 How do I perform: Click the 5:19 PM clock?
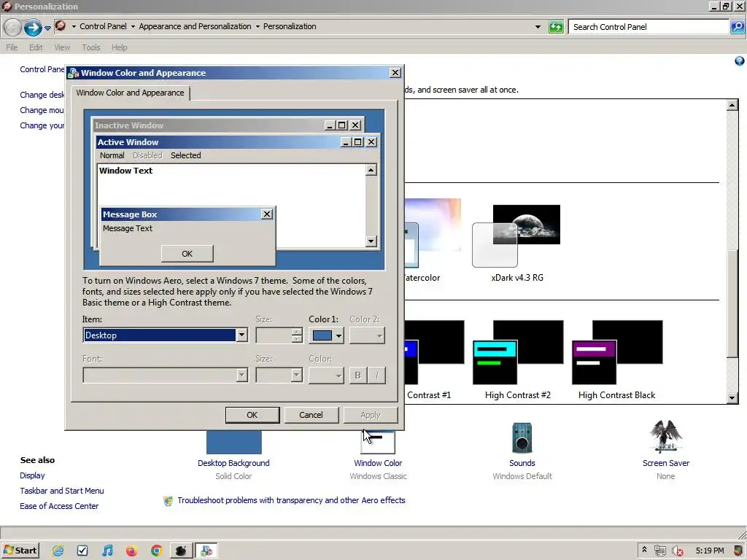click(709, 551)
